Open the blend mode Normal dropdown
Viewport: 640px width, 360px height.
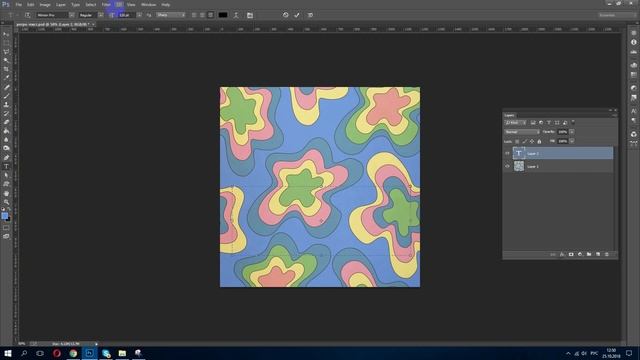pos(522,132)
